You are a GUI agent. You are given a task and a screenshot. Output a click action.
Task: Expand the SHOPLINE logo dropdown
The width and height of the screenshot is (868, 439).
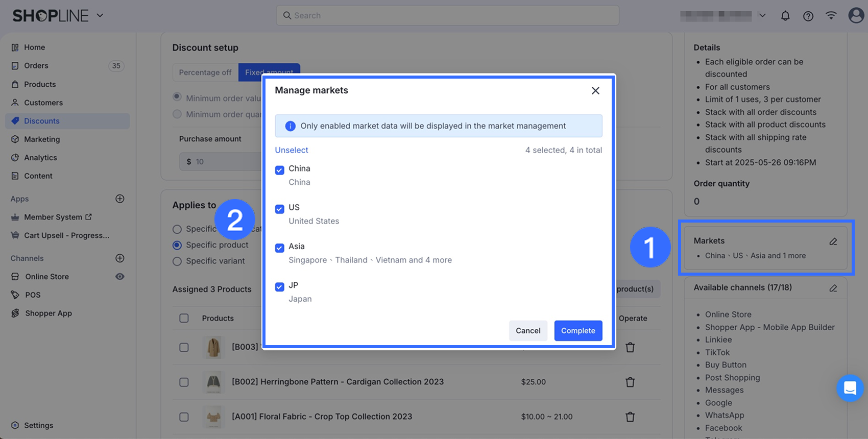(x=100, y=16)
